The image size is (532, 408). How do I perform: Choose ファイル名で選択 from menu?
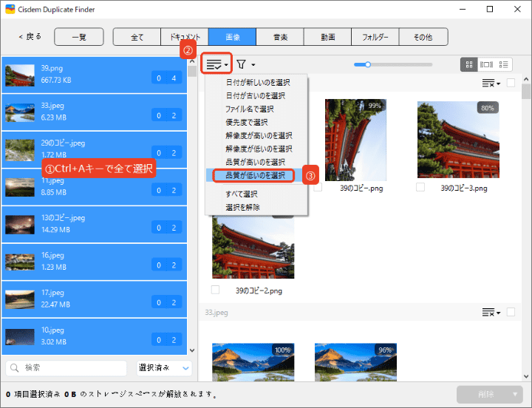point(250,109)
